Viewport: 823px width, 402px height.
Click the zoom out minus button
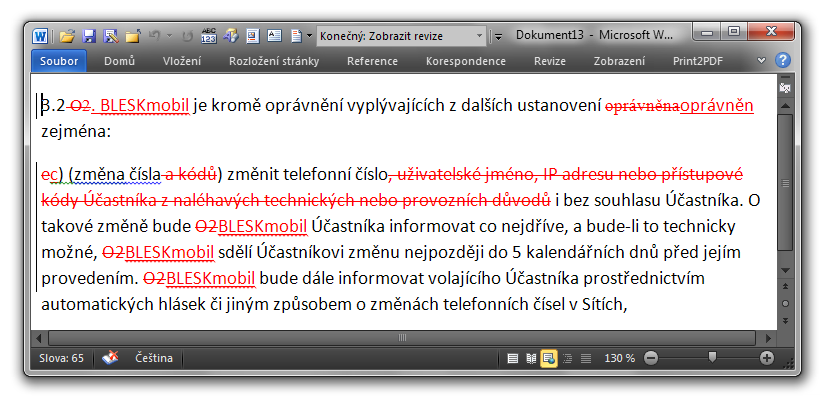(x=651, y=358)
